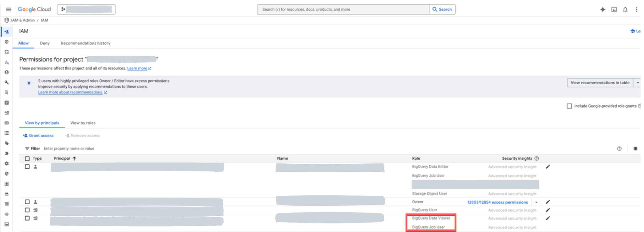
Task: Open the roles hat sidebar icon
Action: (x=7, y=194)
